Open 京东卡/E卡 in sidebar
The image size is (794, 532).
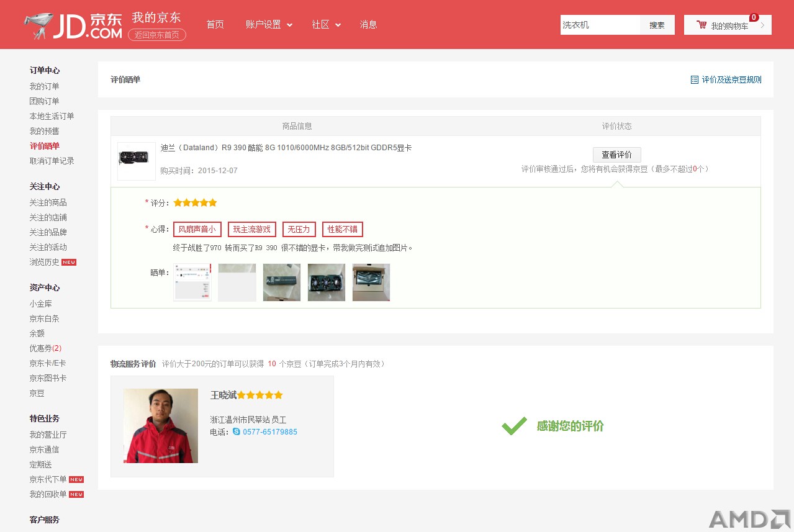point(48,363)
